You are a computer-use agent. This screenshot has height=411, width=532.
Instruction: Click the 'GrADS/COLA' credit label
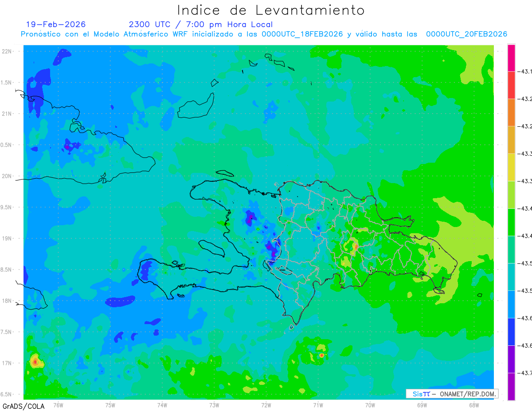(23, 406)
